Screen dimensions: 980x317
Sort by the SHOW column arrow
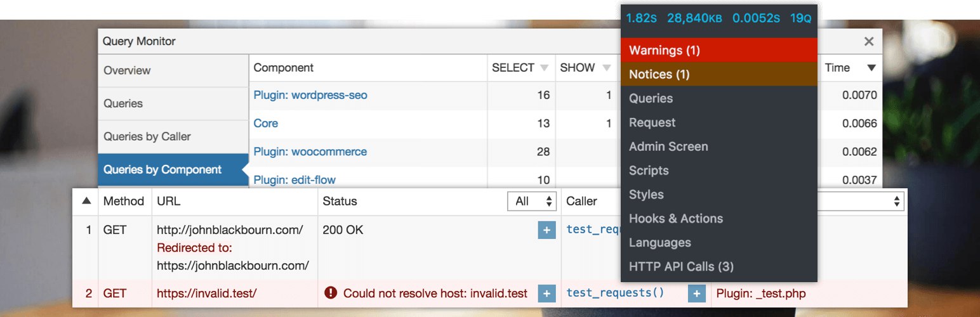[607, 68]
